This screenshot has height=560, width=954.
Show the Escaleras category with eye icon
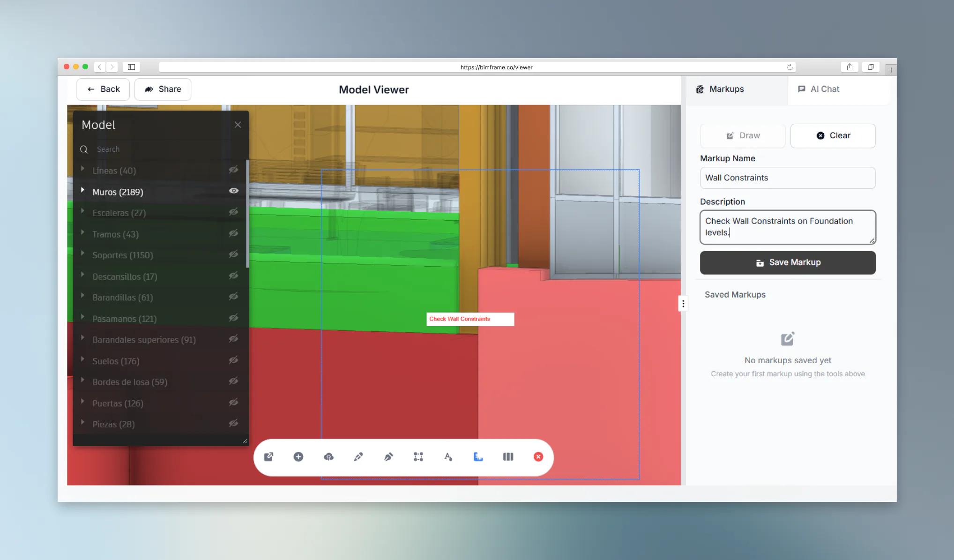coord(234,212)
